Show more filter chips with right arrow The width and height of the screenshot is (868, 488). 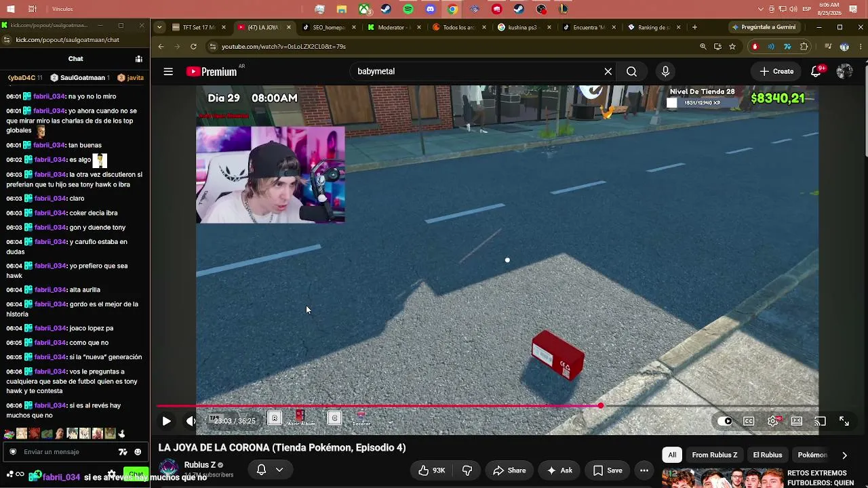point(844,455)
